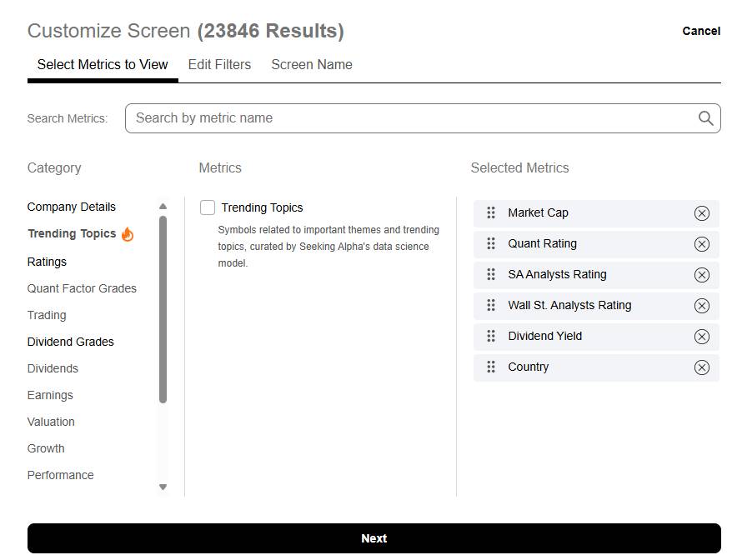Remove Country from selected metrics
The width and height of the screenshot is (737, 560).
click(x=701, y=367)
